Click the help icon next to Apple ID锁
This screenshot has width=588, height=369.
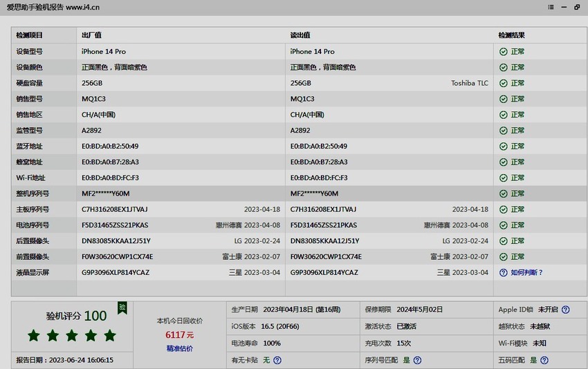tap(565, 310)
